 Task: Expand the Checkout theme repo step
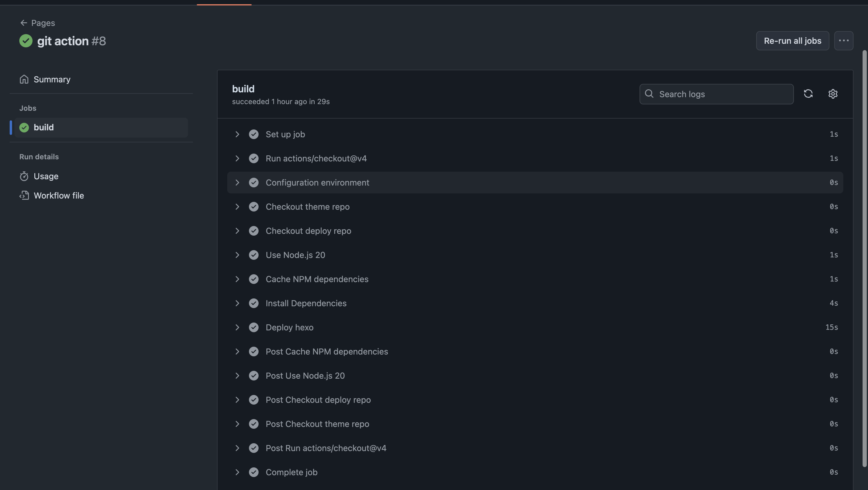237,207
